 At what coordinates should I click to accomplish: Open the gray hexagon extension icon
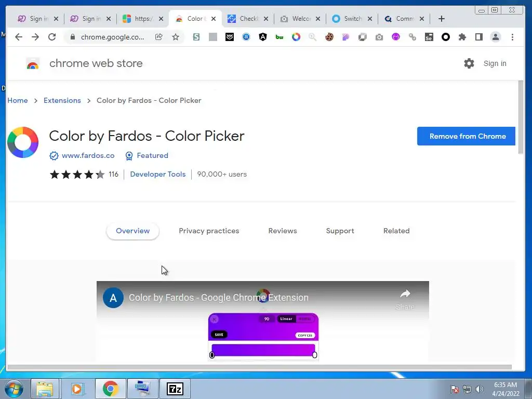point(362,37)
